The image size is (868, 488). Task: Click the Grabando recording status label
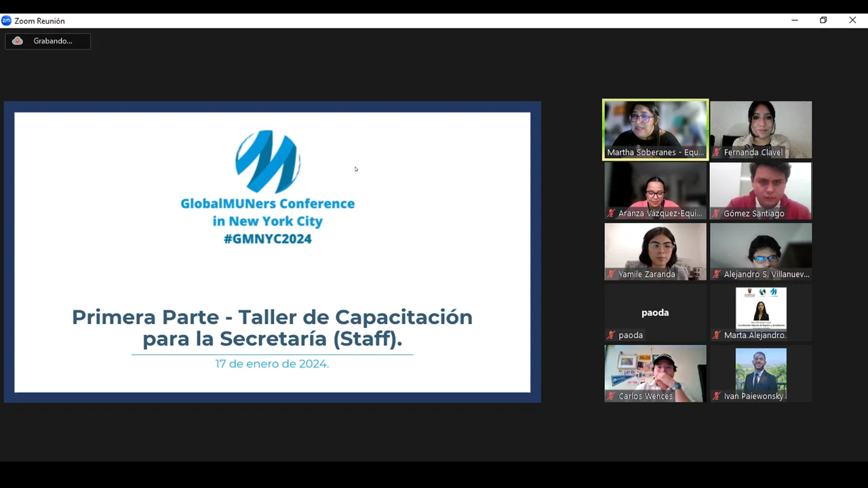[x=53, y=41]
